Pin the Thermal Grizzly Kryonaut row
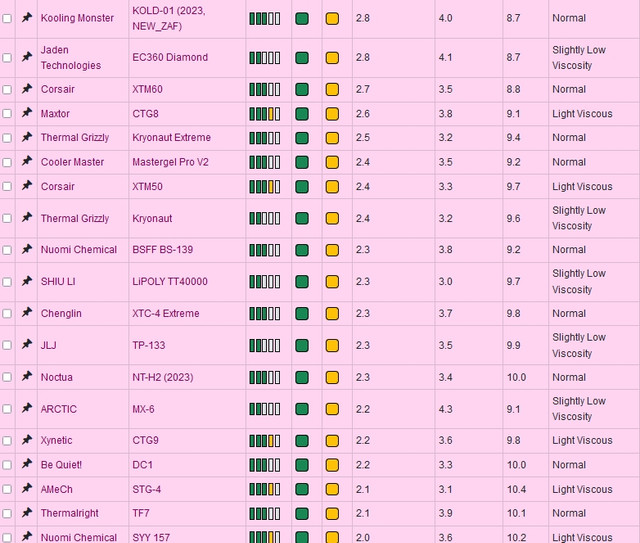The width and height of the screenshot is (640, 543). pyautogui.click(x=27, y=218)
